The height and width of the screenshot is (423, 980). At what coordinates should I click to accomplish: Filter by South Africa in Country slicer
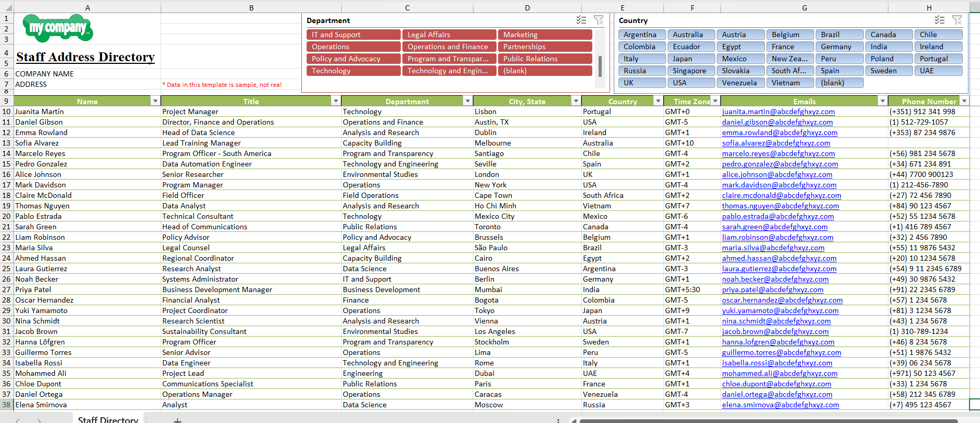(790, 71)
